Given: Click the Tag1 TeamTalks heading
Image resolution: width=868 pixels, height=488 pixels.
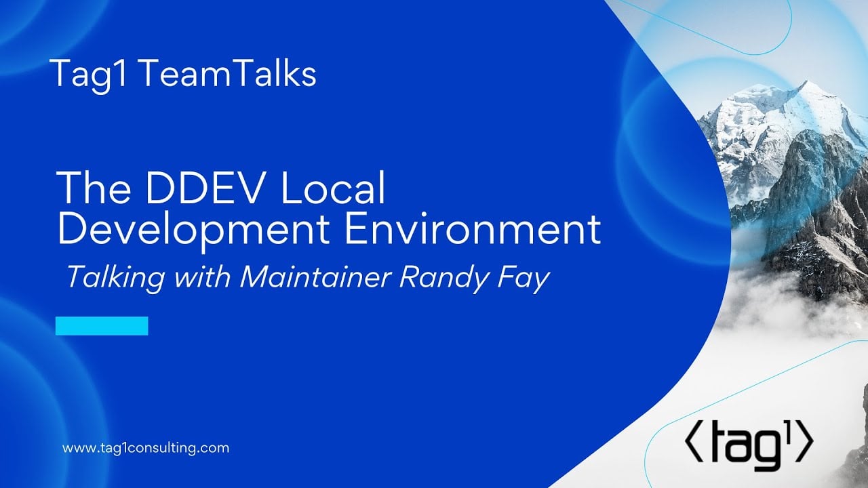Looking at the screenshot, I should [x=184, y=75].
